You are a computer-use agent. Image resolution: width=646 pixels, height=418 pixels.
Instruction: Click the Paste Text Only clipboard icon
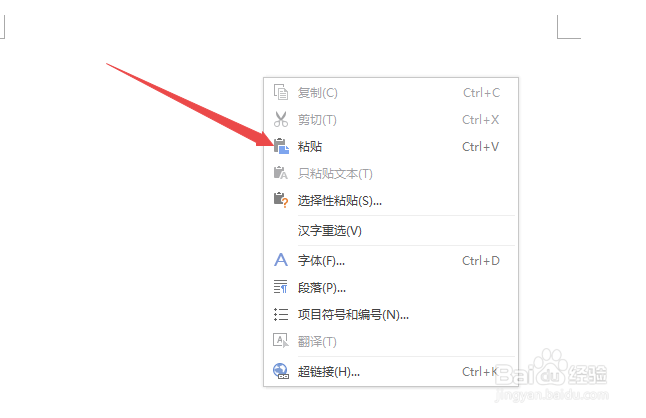tap(281, 173)
